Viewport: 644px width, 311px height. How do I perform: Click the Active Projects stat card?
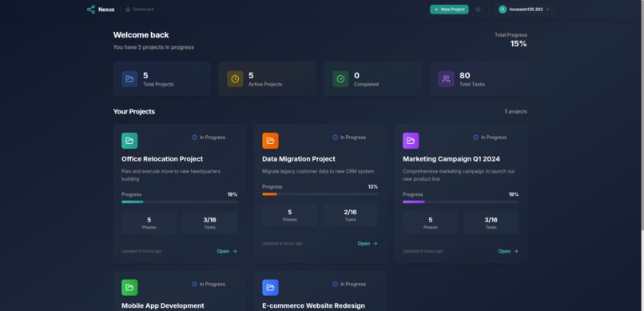(268, 79)
